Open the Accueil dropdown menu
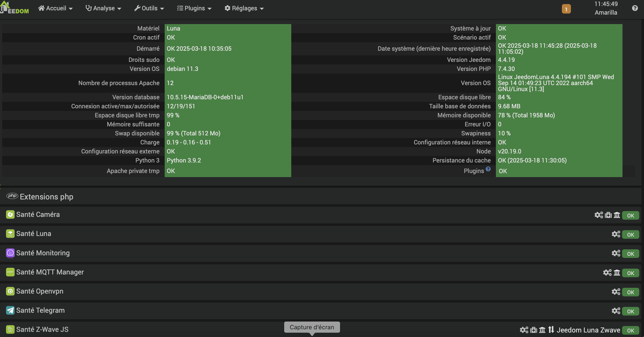This screenshot has width=644, height=337. click(55, 8)
